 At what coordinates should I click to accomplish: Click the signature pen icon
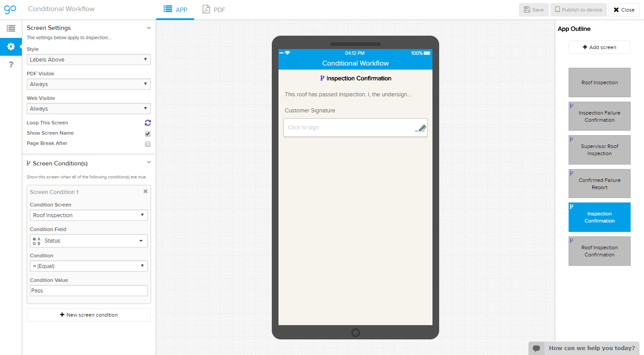[x=420, y=128]
